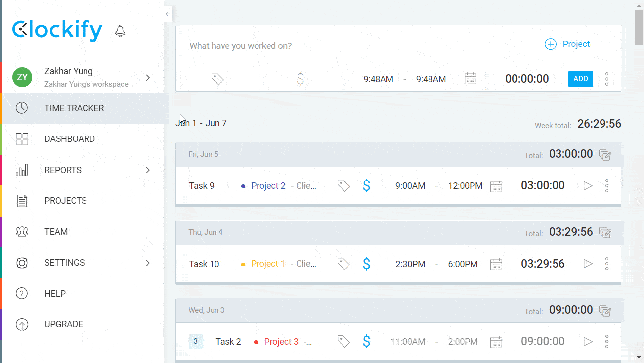644x363 pixels.
Task: Toggle billable dollar icon for Task 10
Action: tap(366, 264)
